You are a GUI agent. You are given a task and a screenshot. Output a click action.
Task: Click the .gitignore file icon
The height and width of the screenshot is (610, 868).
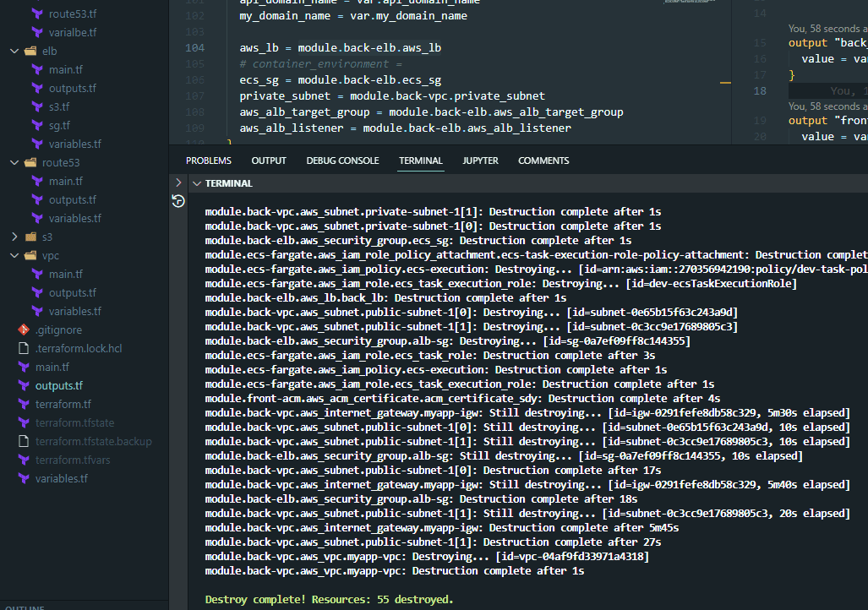tap(24, 330)
